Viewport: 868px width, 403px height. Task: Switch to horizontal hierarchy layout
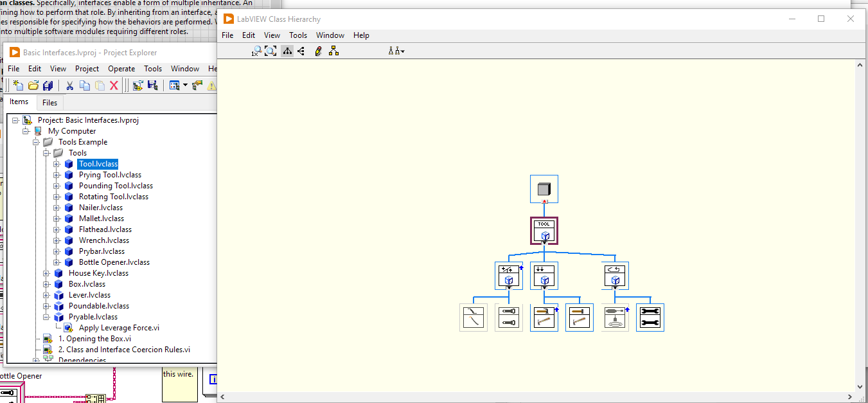301,51
